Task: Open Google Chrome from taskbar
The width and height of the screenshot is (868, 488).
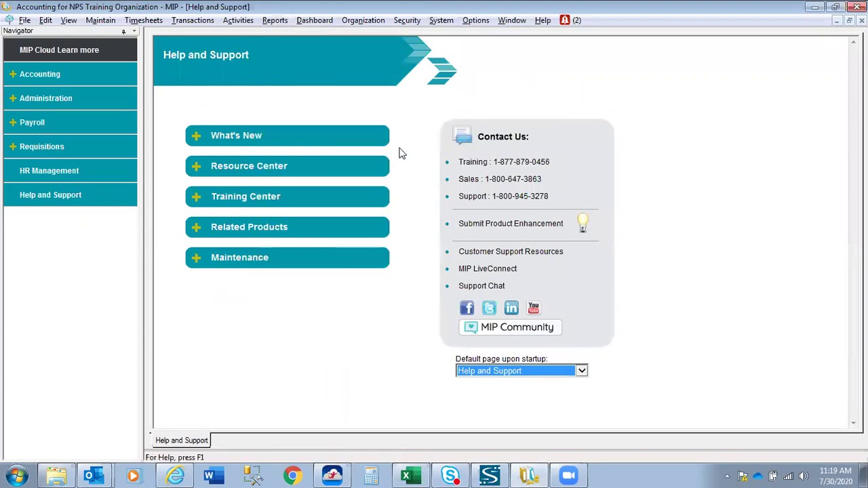Action: tap(292, 476)
